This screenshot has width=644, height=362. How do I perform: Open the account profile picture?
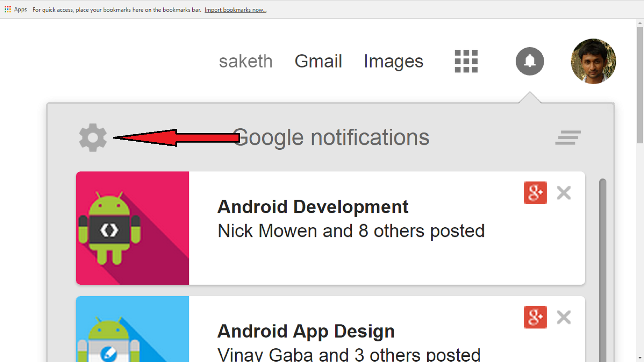(593, 61)
